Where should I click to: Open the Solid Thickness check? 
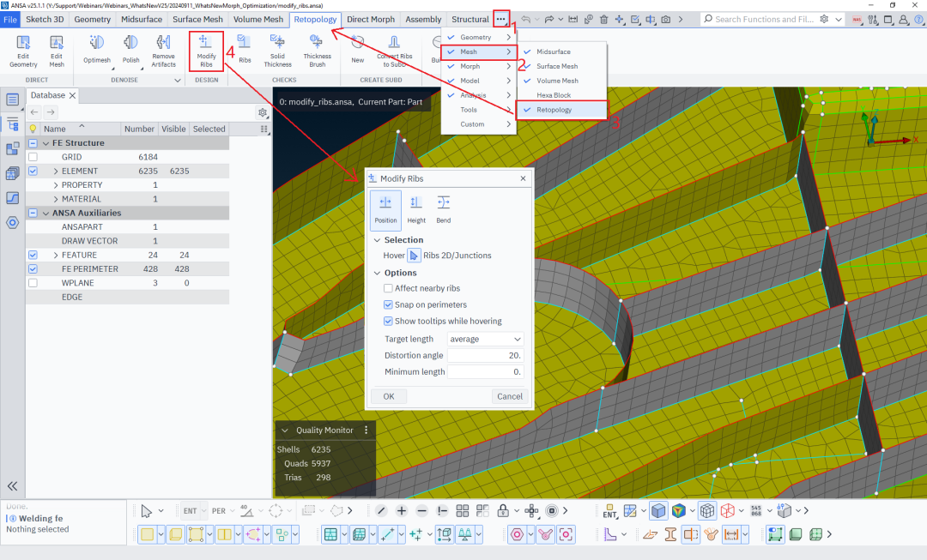pyautogui.click(x=277, y=51)
